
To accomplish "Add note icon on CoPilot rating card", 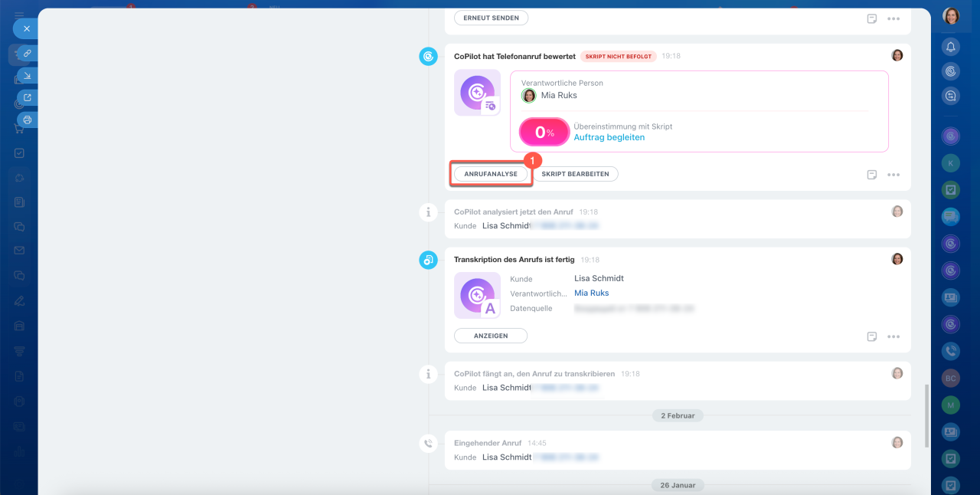I will (x=871, y=175).
